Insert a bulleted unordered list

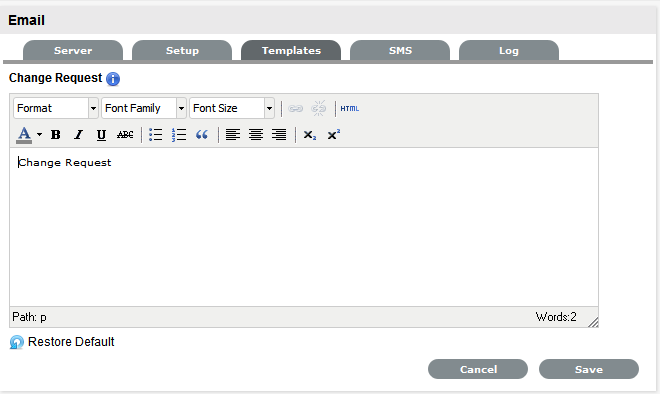click(155, 135)
